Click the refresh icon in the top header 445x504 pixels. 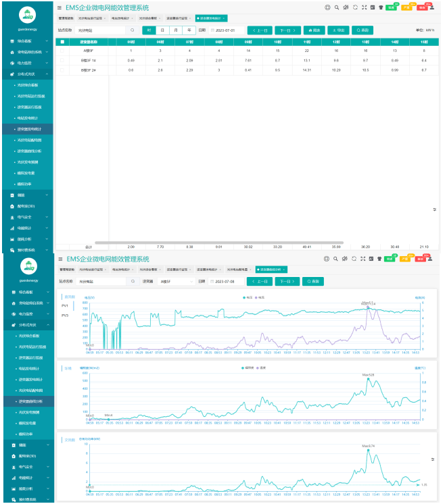coord(355,7)
